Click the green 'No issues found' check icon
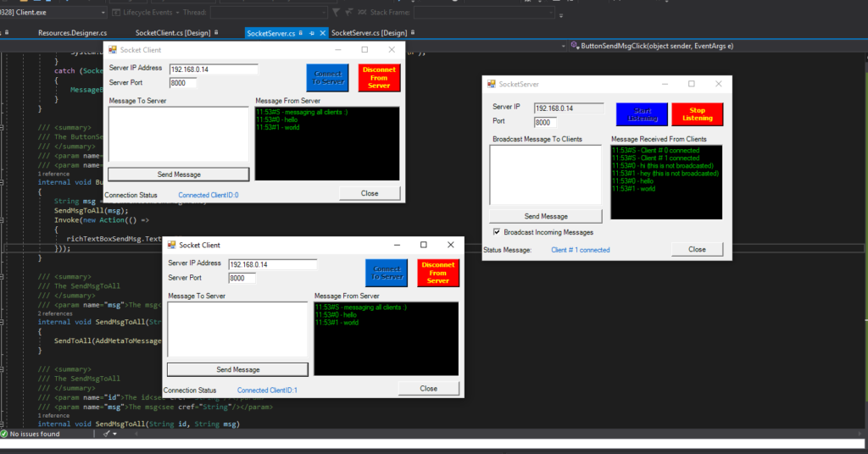868x454 pixels. pos(4,434)
